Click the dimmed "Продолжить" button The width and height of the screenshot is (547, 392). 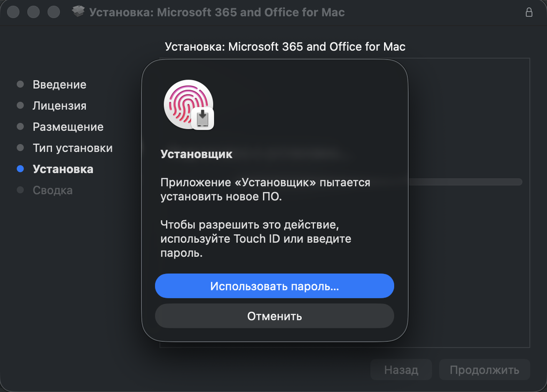coord(485,370)
